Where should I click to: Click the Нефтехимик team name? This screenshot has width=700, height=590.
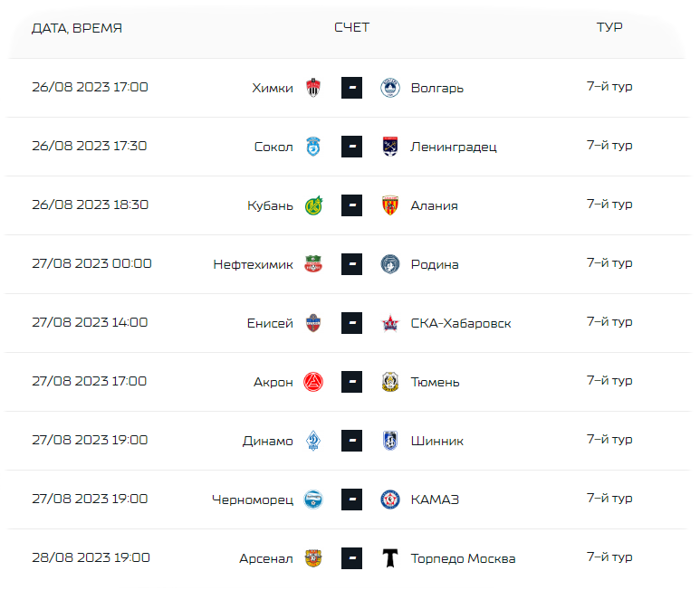(x=254, y=264)
